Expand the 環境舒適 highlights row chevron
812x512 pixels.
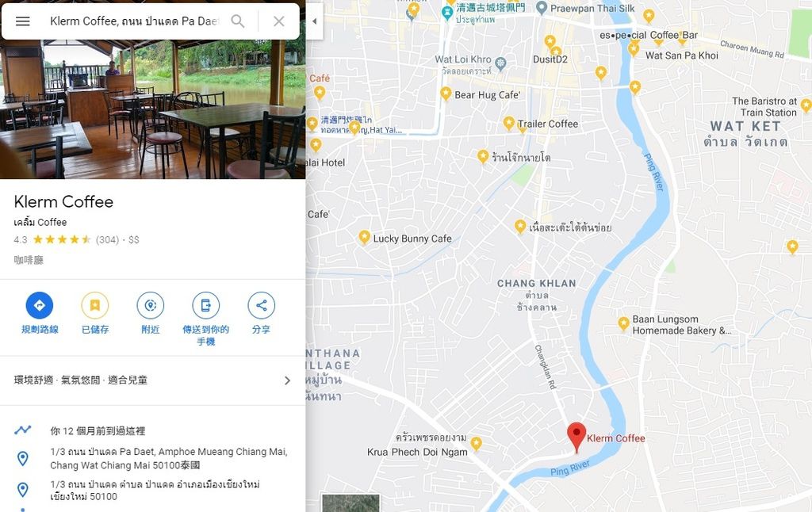287,380
